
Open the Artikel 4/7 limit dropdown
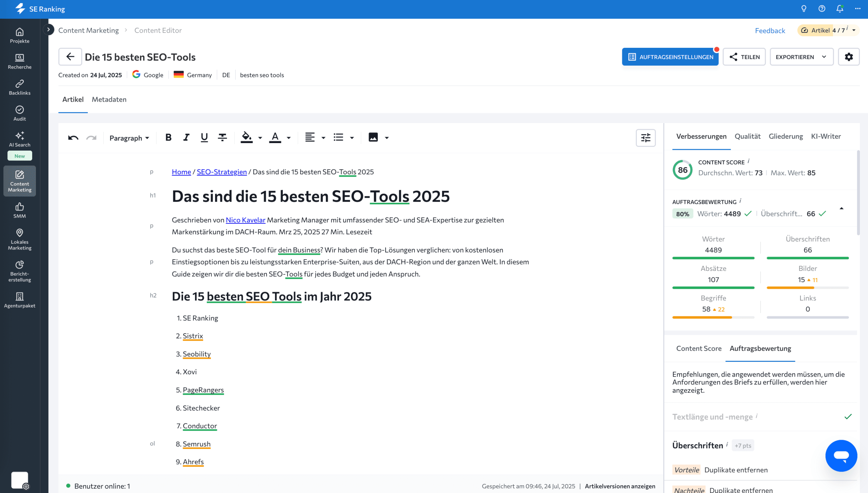pos(828,30)
